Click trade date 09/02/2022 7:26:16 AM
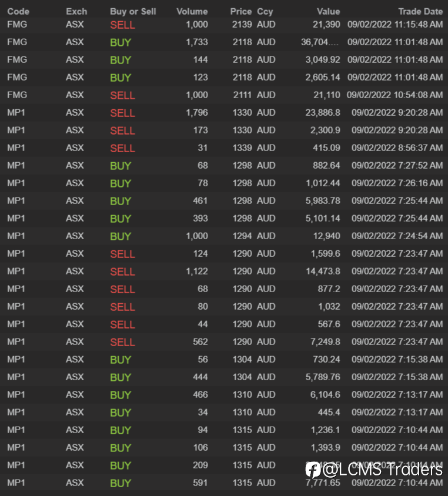The width and height of the screenshot is (448, 496). (x=397, y=183)
